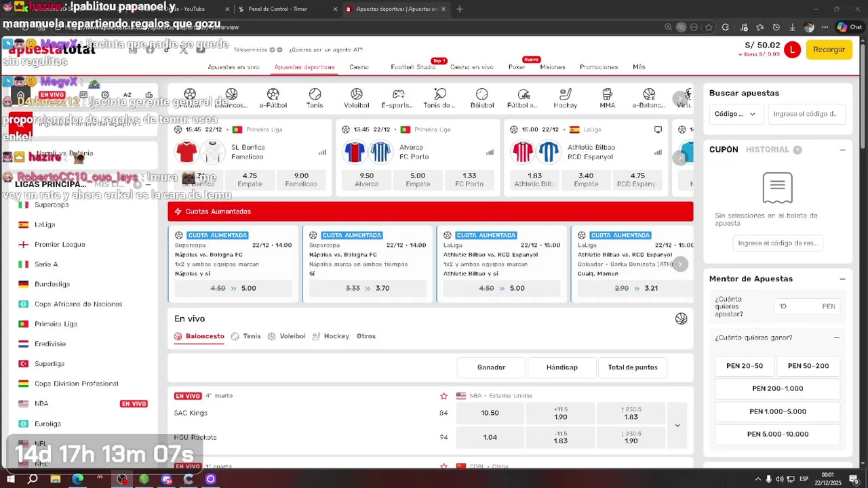
Task: Select the e-Fútbol sport icon
Action: click(x=273, y=94)
